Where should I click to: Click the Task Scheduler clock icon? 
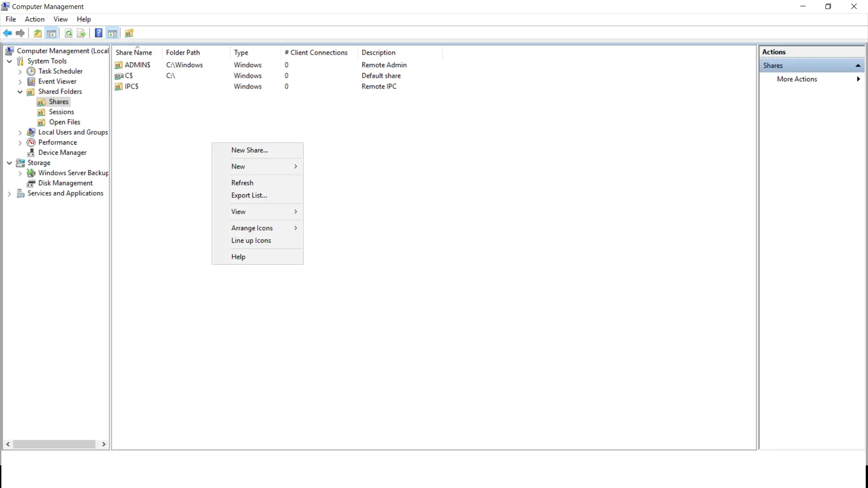point(31,71)
